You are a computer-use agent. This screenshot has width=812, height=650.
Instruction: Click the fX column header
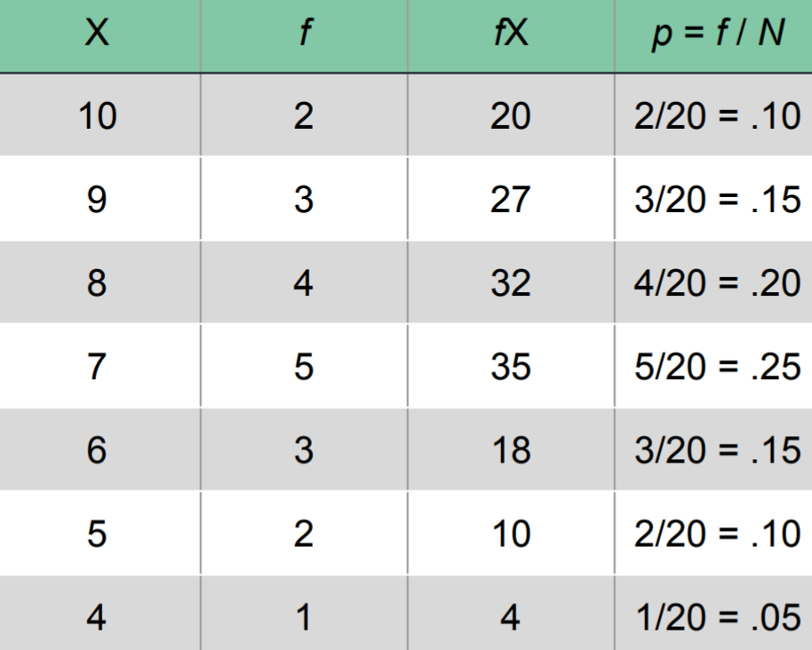510,36
